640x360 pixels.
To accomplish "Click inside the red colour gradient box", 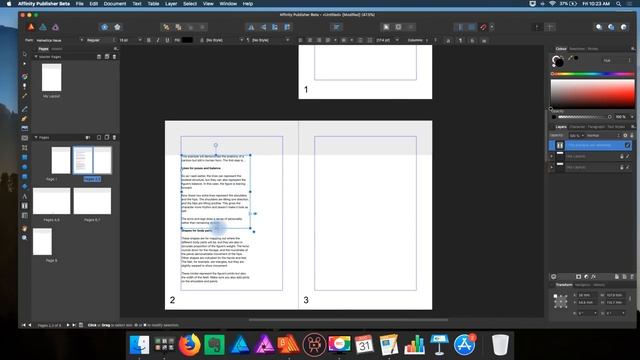I will coord(593,93).
